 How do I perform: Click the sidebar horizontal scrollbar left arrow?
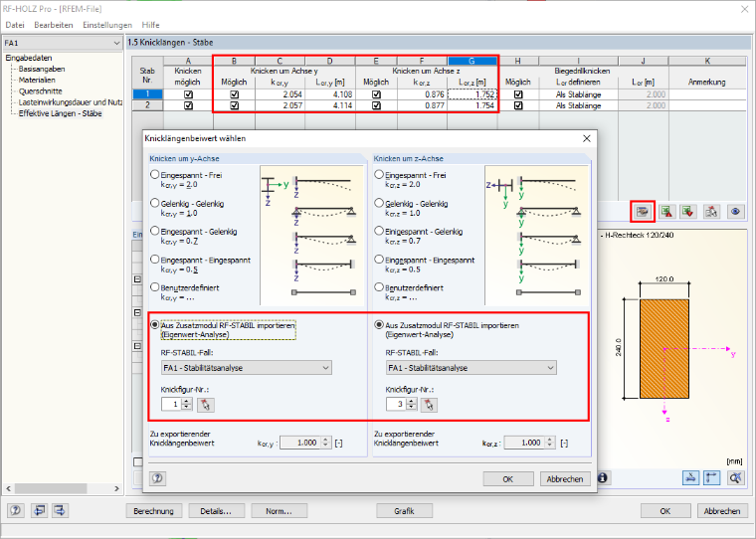[8, 488]
